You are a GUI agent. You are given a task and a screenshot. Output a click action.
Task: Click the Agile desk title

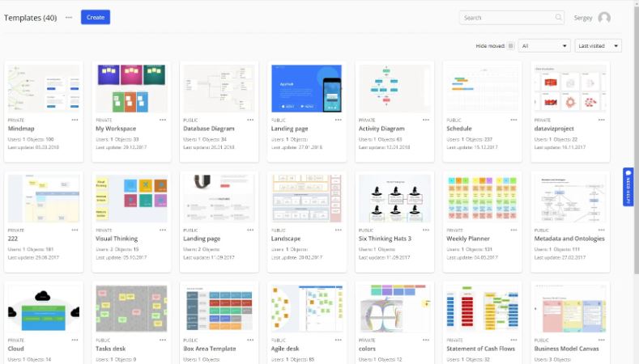click(x=285, y=349)
